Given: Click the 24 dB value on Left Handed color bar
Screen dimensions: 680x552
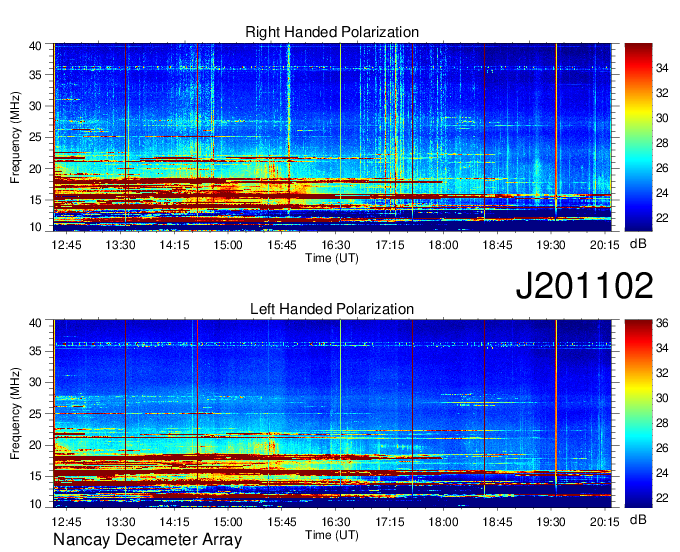Looking at the screenshot, I should 662,473.
